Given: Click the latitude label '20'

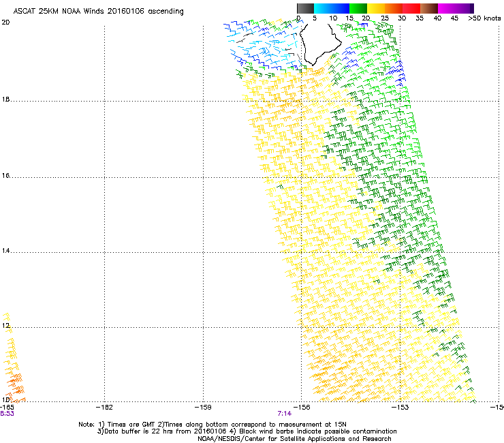Looking at the screenshot, I should coord(5,22).
